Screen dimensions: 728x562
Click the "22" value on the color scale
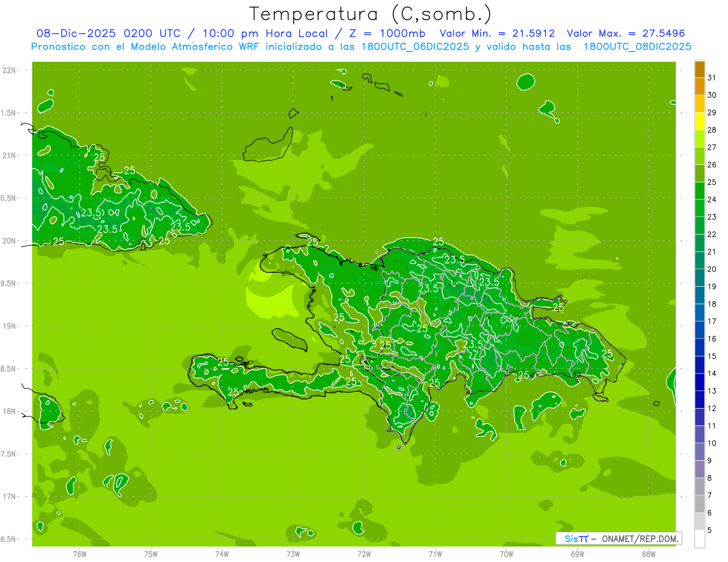(712, 234)
